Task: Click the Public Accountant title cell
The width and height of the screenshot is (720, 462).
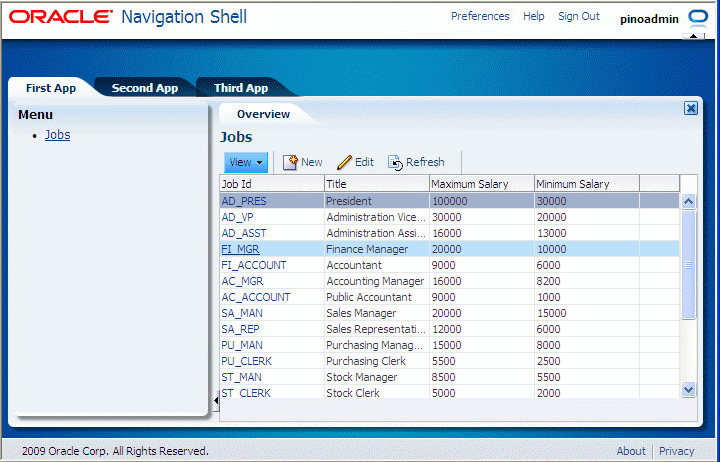Action: (377, 297)
